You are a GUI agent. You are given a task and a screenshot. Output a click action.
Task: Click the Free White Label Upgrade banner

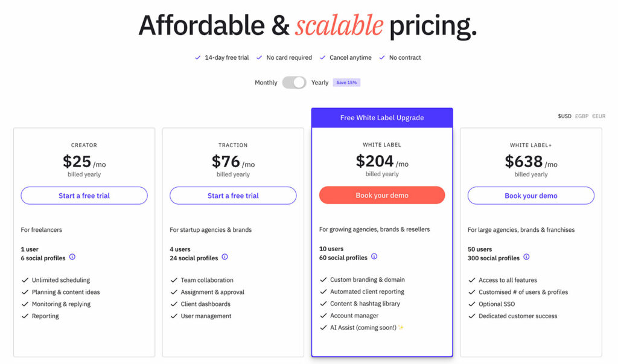pos(382,118)
